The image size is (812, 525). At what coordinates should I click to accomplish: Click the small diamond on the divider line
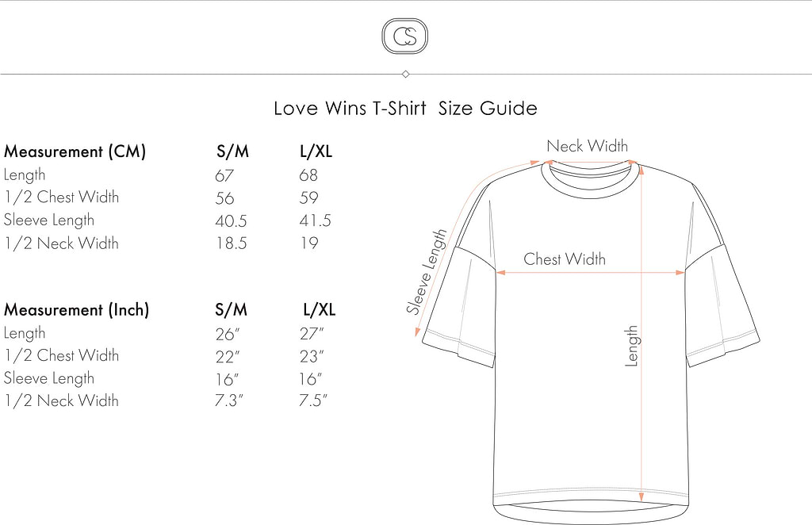(x=406, y=74)
